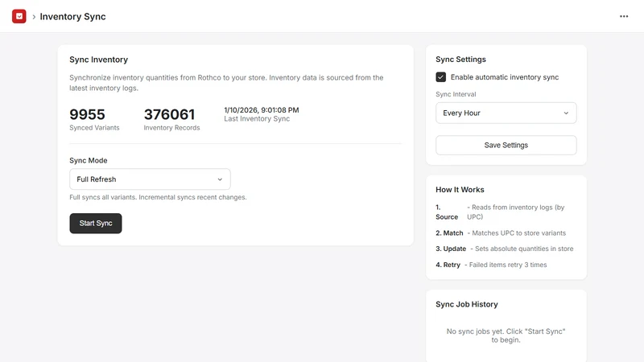Open the Sync Mode Full Refresh dropdown
Image resolution: width=644 pixels, height=362 pixels.
coord(150,179)
